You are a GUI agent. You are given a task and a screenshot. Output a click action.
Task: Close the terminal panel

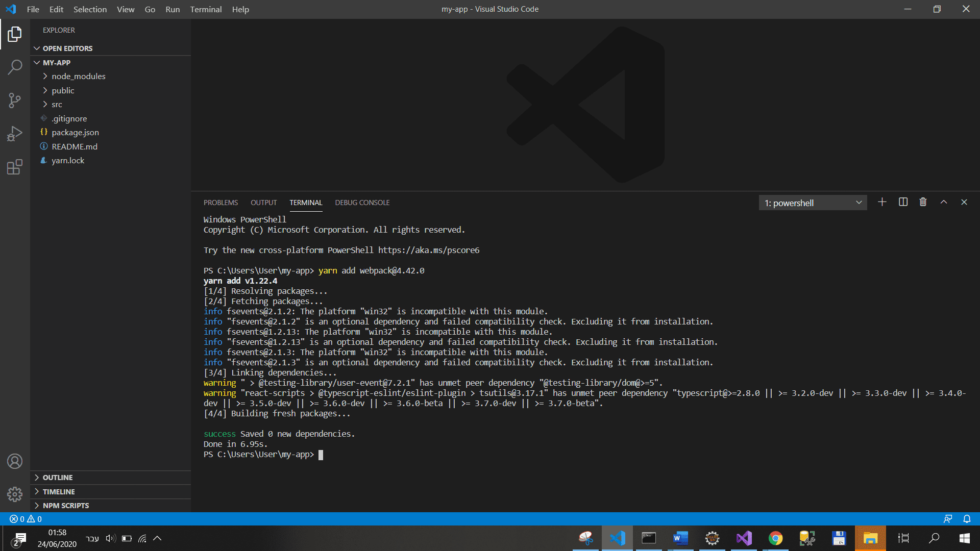pos(964,202)
